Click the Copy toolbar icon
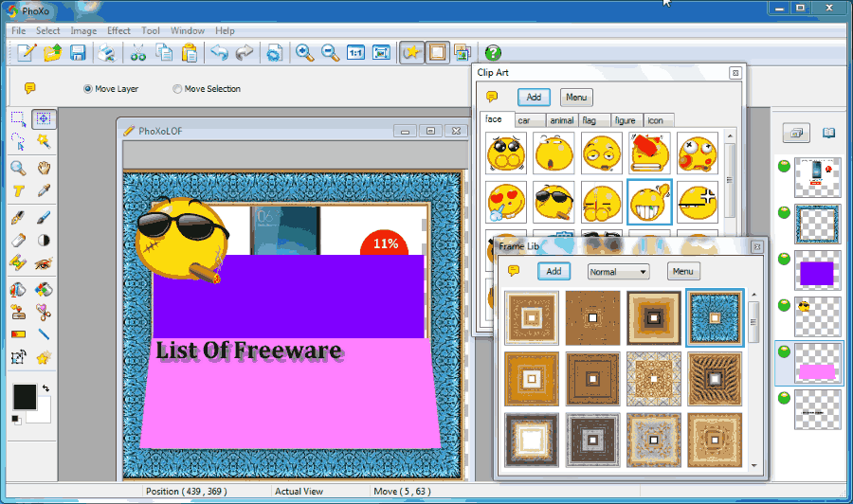The image size is (853, 504). pyautogui.click(x=164, y=53)
